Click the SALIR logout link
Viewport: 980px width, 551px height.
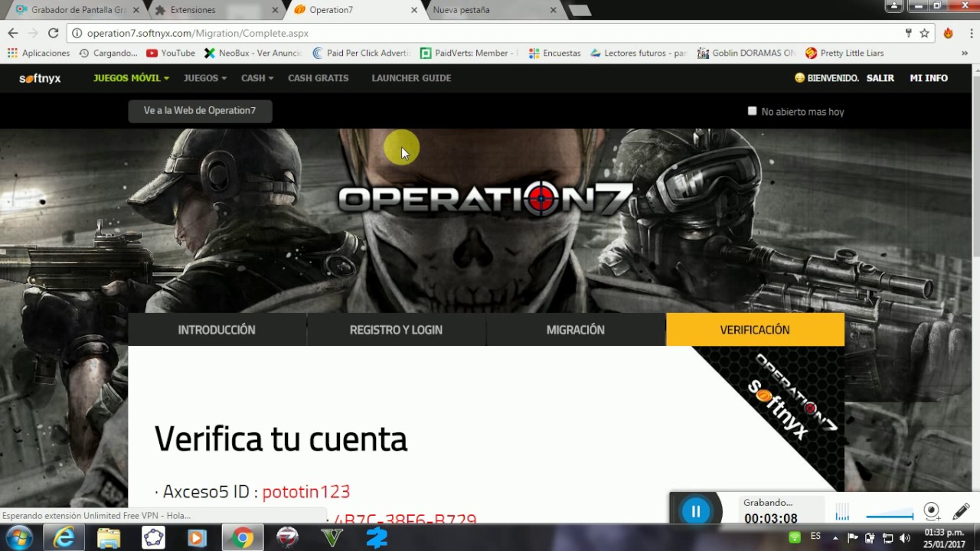(x=880, y=78)
